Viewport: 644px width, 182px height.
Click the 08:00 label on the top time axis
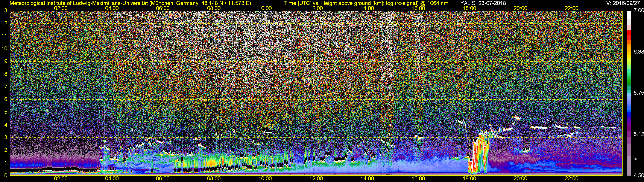[214, 8]
